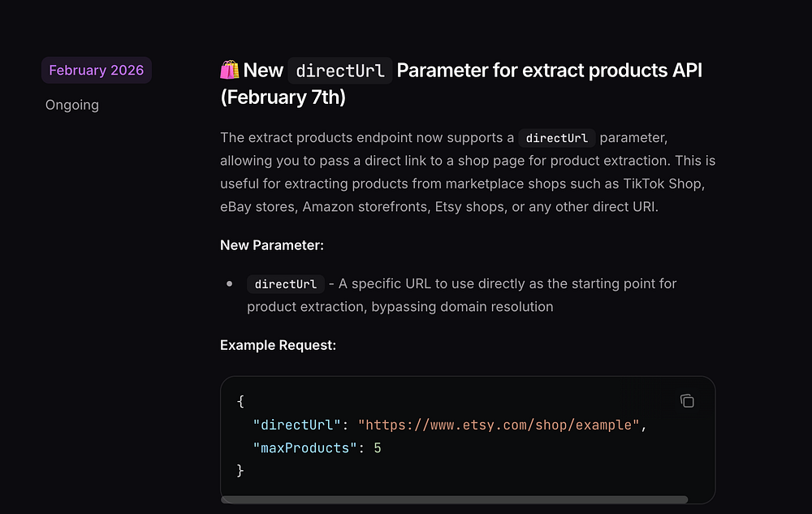812x514 pixels.
Task: Click the Example Request heading
Action: point(278,345)
